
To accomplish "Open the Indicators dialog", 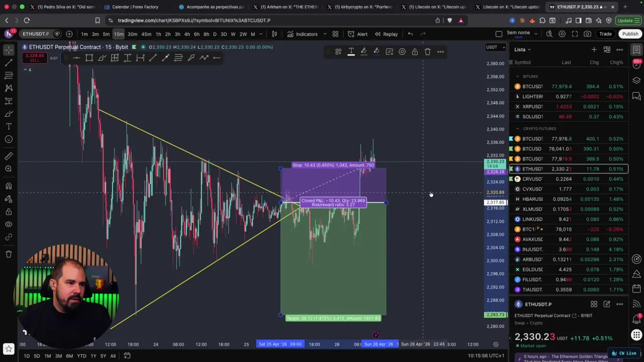I will coord(302,34).
